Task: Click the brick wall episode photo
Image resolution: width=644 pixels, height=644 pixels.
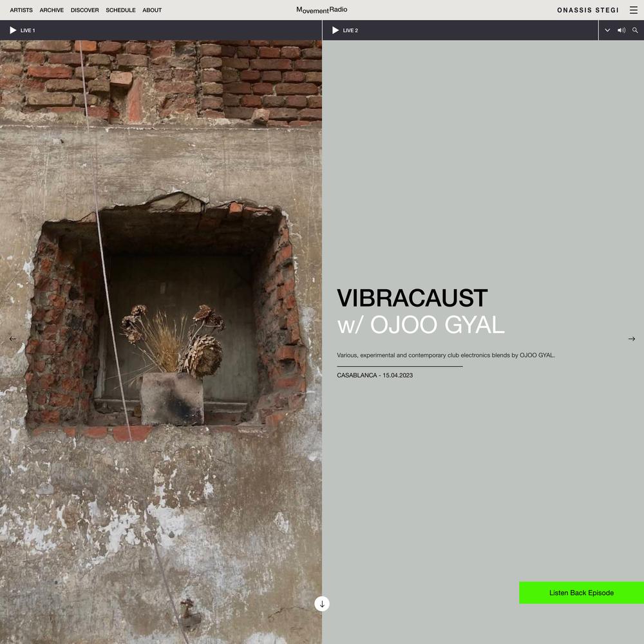Action: (x=161, y=342)
